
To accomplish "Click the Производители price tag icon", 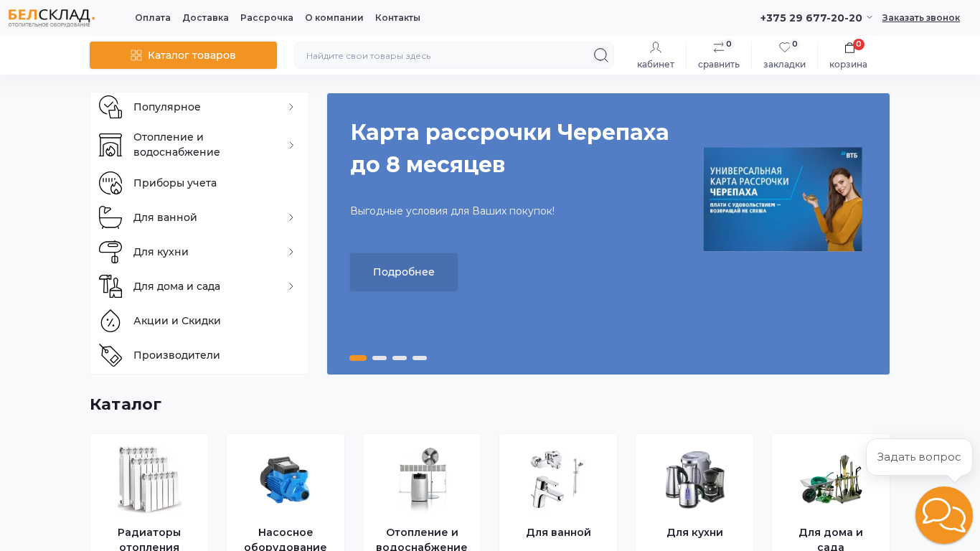I will click(110, 355).
